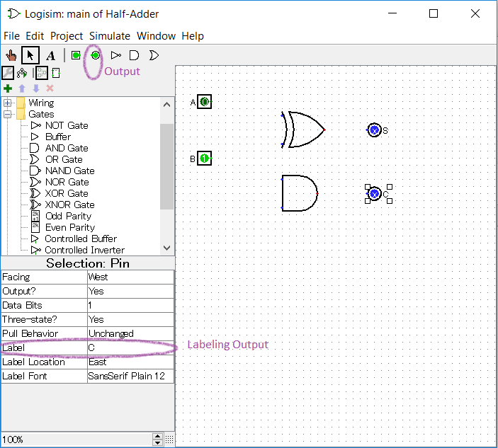Screen dimensions: 498x448
Task: Open the Project menu
Action: point(66,36)
